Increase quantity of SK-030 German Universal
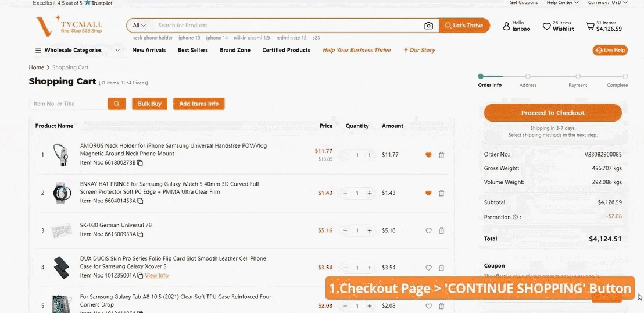This screenshot has height=313, width=644. [370, 231]
